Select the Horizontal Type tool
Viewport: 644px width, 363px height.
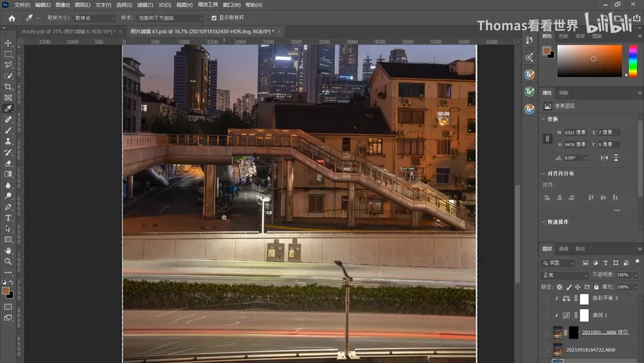(8, 218)
